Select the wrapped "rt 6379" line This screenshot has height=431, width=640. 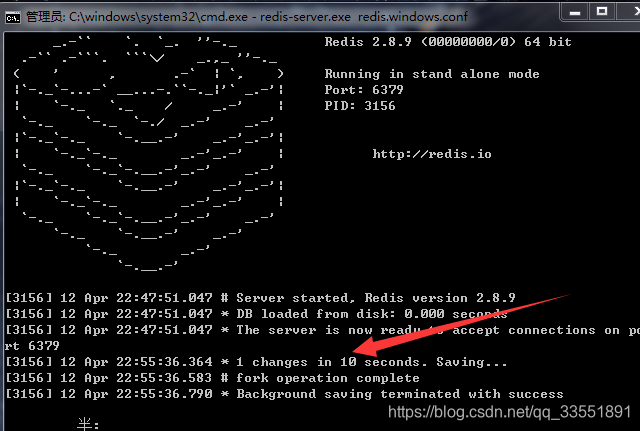click(x=32, y=346)
